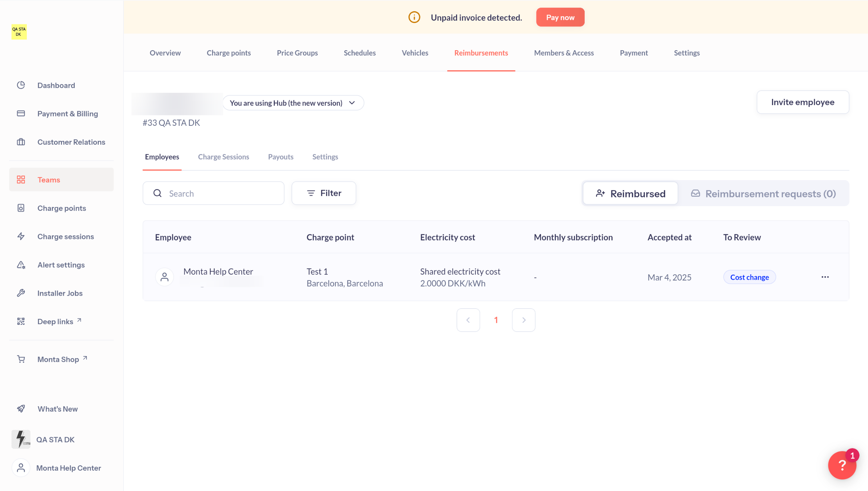
Task: Expand the Hub new version dropdown
Action: point(293,103)
